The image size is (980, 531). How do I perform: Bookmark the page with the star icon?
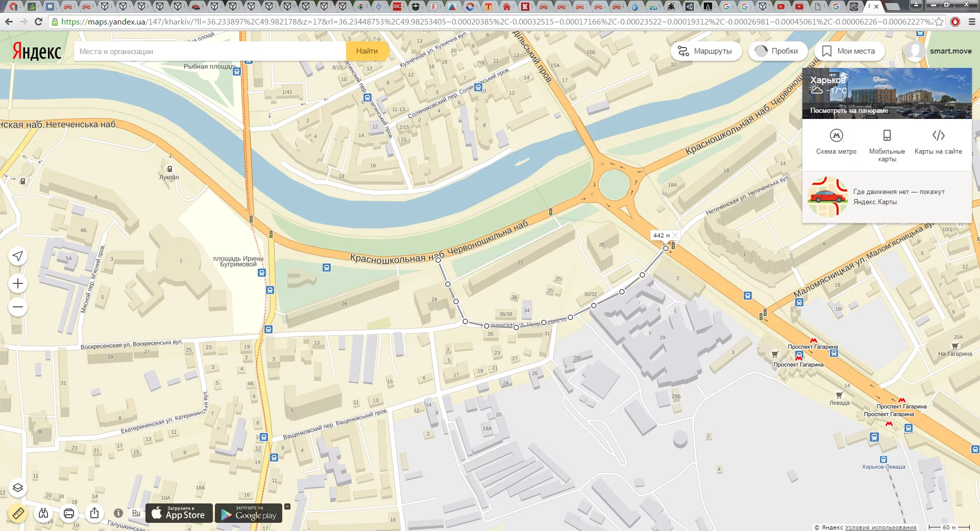(x=939, y=22)
